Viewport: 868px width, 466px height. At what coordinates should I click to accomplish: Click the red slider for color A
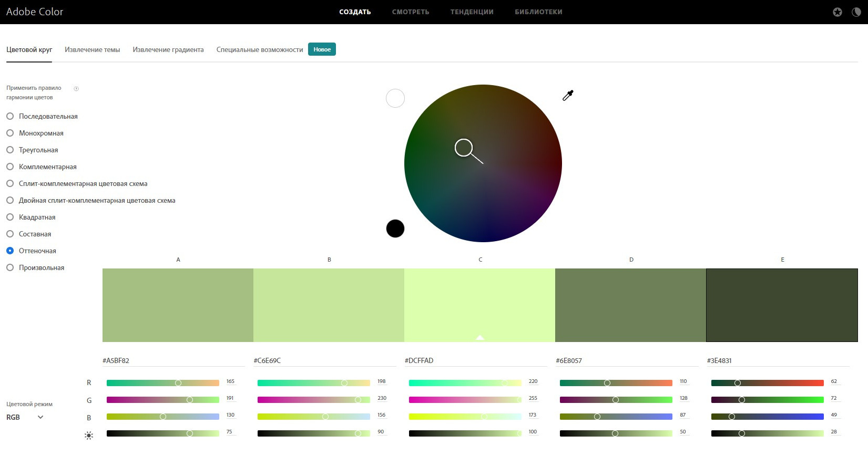(x=163, y=383)
